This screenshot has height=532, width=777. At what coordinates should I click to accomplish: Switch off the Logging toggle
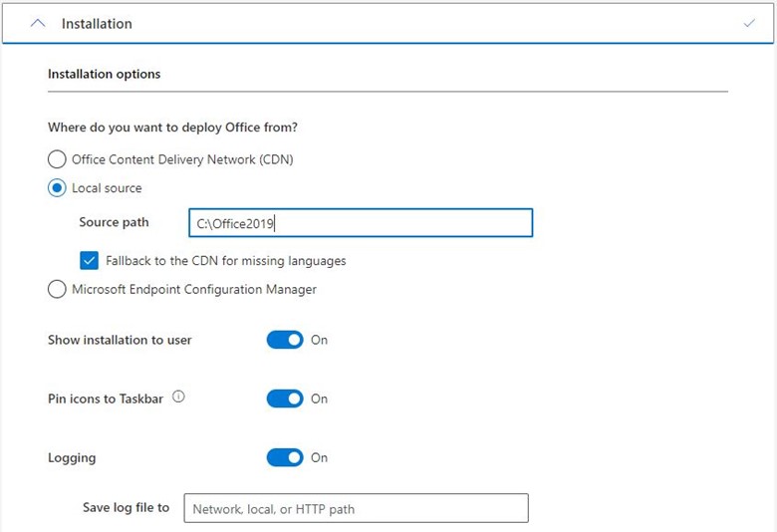285,457
